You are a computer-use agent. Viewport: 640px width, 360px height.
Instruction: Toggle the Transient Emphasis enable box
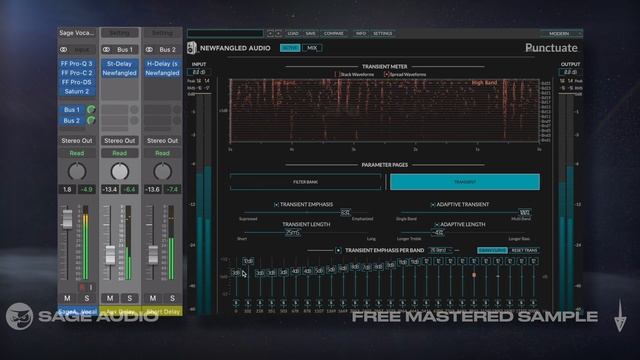tap(276, 204)
